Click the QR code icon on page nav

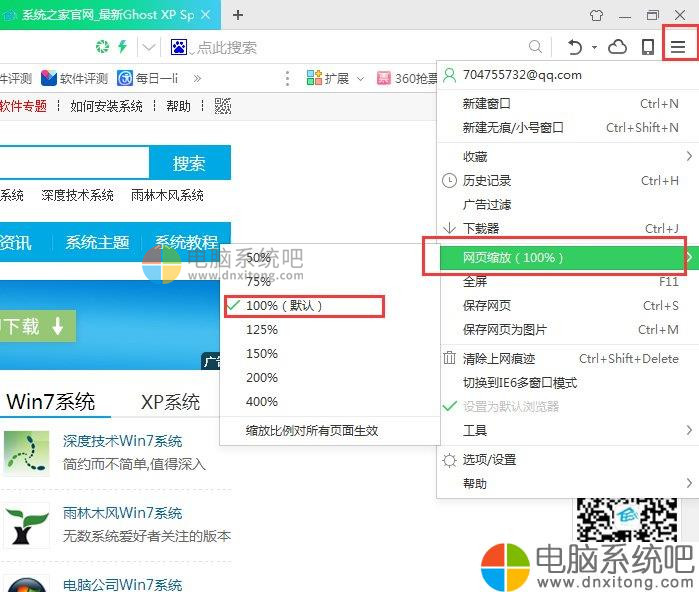pyautogui.click(x=223, y=106)
